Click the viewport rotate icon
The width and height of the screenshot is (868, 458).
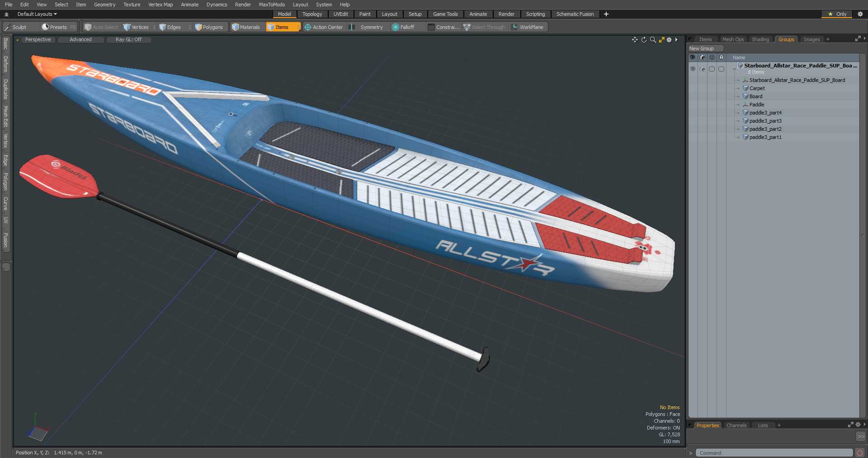(644, 40)
